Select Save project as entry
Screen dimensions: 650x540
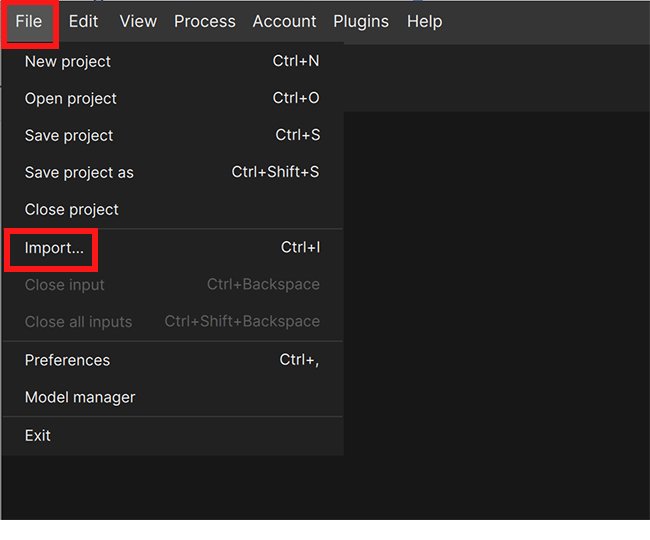[172, 172]
